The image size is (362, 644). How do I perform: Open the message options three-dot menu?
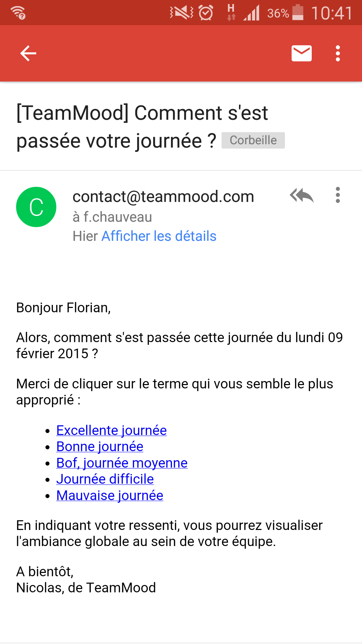(x=338, y=195)
